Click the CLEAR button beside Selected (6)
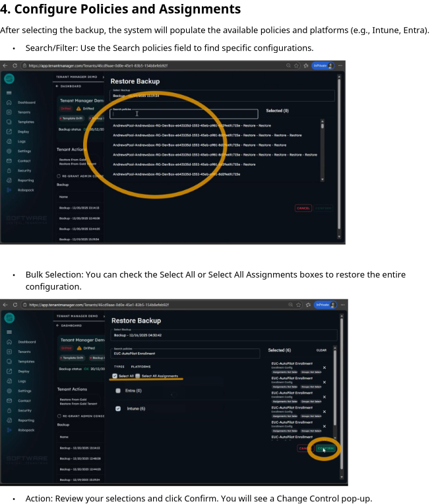Viewport: 432px width, 504px height. click(321, 350)
